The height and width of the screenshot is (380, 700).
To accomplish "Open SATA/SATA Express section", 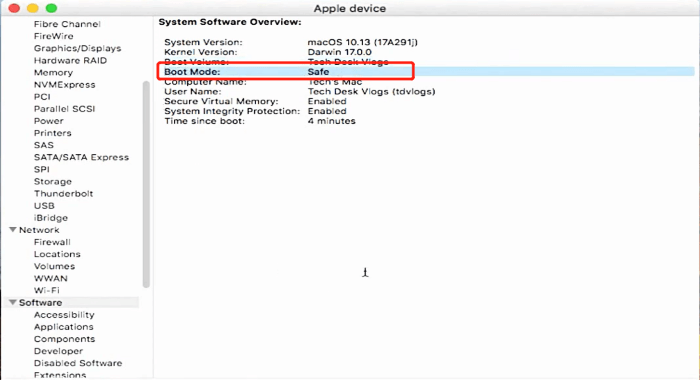I will coord(81,157).
